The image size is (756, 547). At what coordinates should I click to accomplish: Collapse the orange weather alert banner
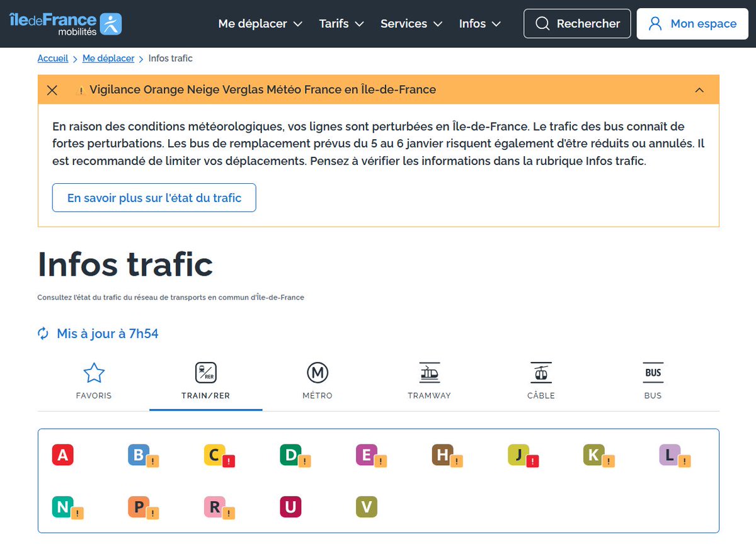pyautogui.click(x=699, y=90)
